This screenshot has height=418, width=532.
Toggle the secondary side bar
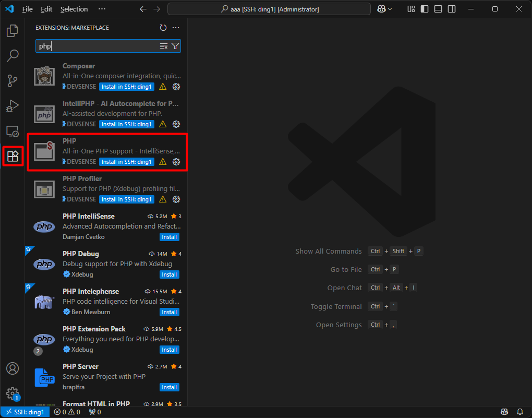pos(452,9)
